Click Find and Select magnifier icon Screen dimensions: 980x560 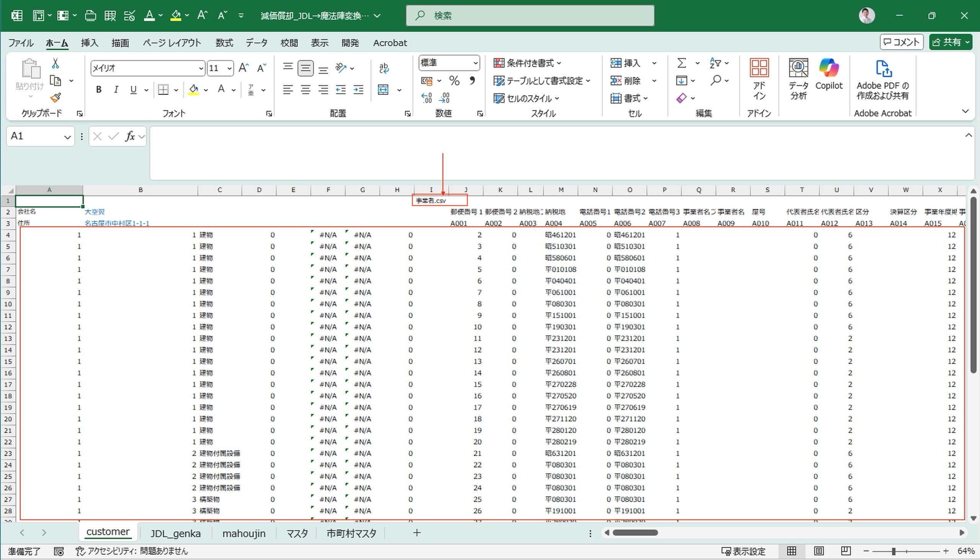(715, 80)
